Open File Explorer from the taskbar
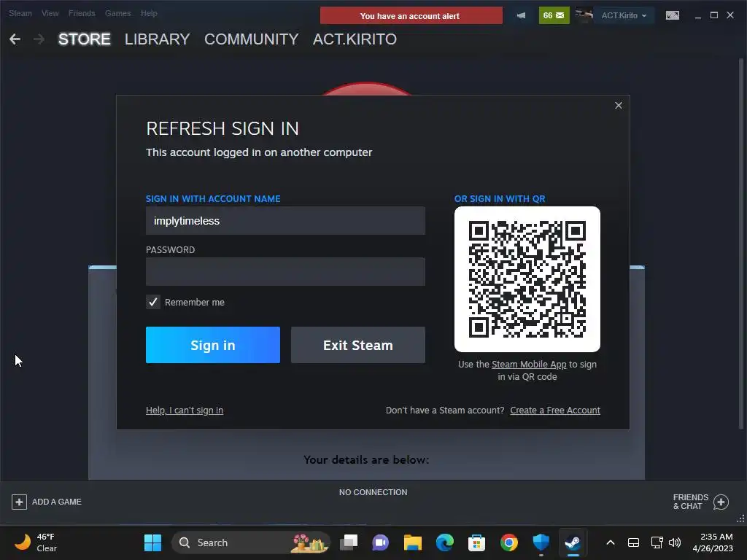Viewport: 747px width, 560px height. tap(413, 542)
